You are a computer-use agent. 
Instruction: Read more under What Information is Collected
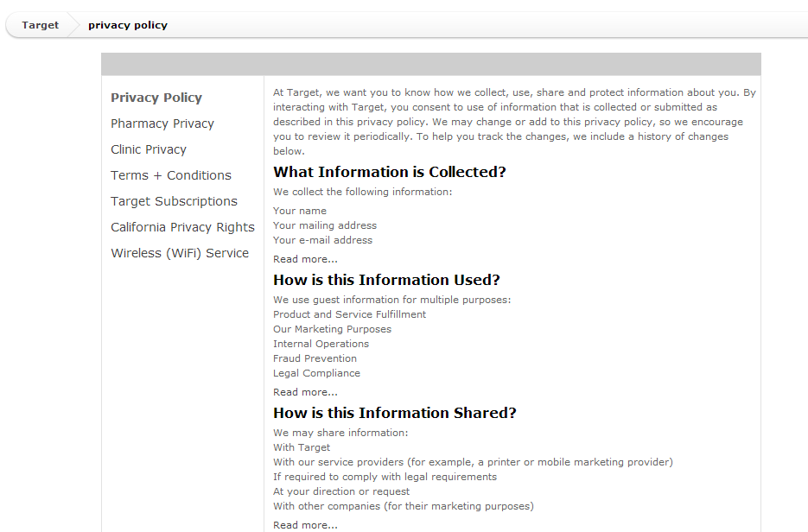tap(306, 259)
